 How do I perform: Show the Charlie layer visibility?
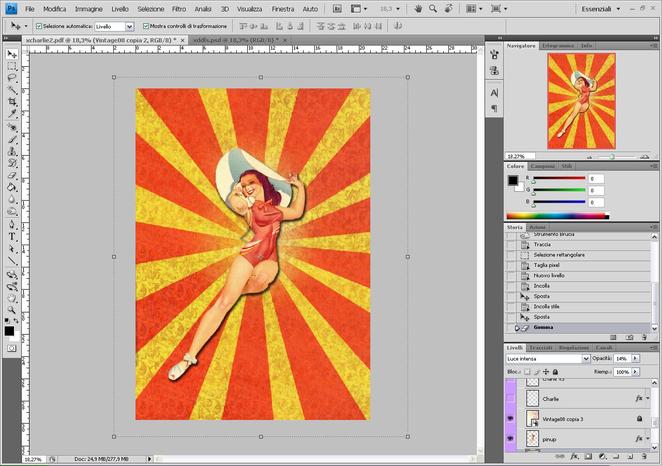(510, 398)
